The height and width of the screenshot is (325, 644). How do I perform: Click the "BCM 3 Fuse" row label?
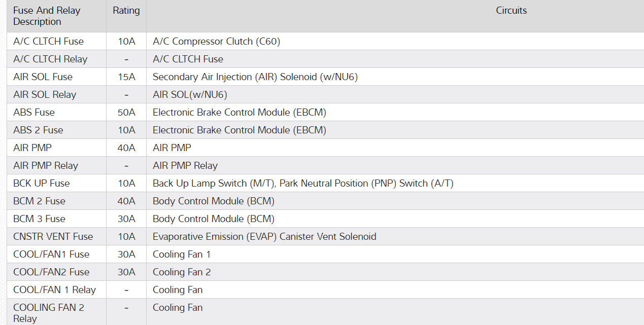(x=39, y=219)
